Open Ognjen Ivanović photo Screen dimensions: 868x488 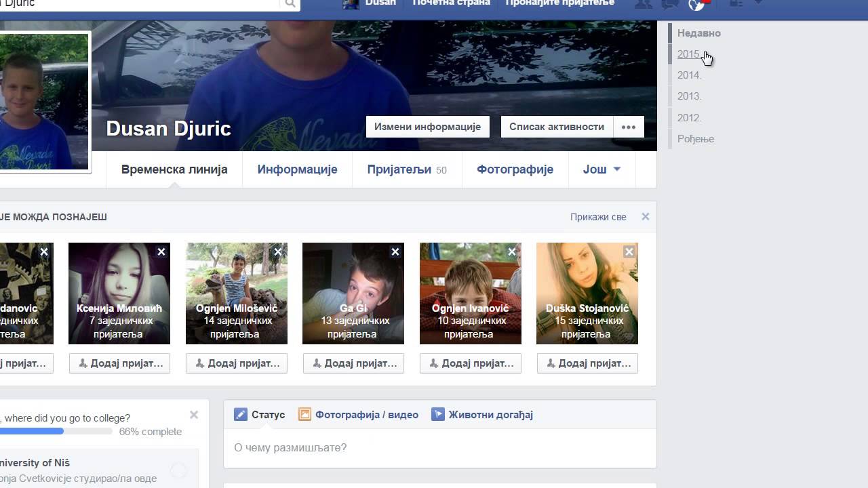[x=471, y=293]
